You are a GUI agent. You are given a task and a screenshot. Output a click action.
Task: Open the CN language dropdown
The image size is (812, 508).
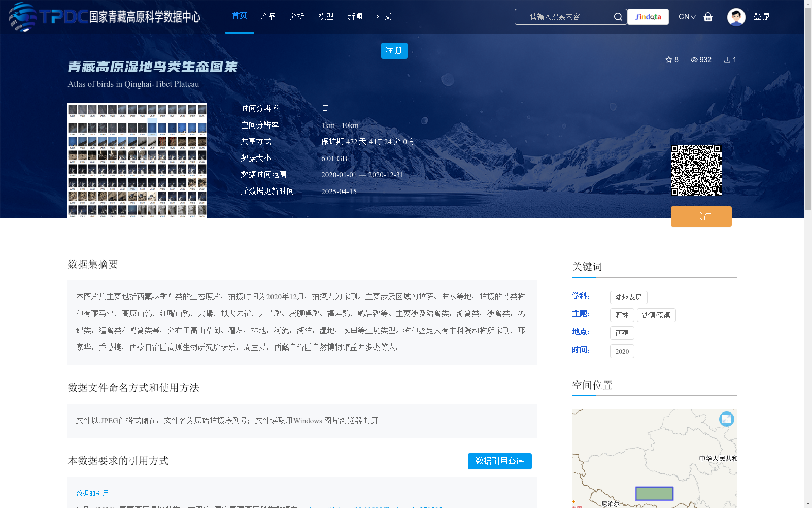click(x=687, y=16)
